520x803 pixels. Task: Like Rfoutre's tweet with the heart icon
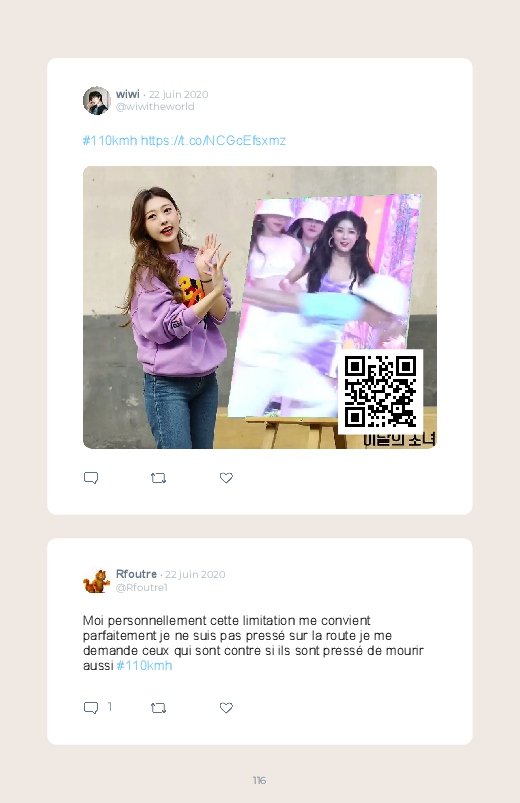pyautogui.click(x=226, y=708)
